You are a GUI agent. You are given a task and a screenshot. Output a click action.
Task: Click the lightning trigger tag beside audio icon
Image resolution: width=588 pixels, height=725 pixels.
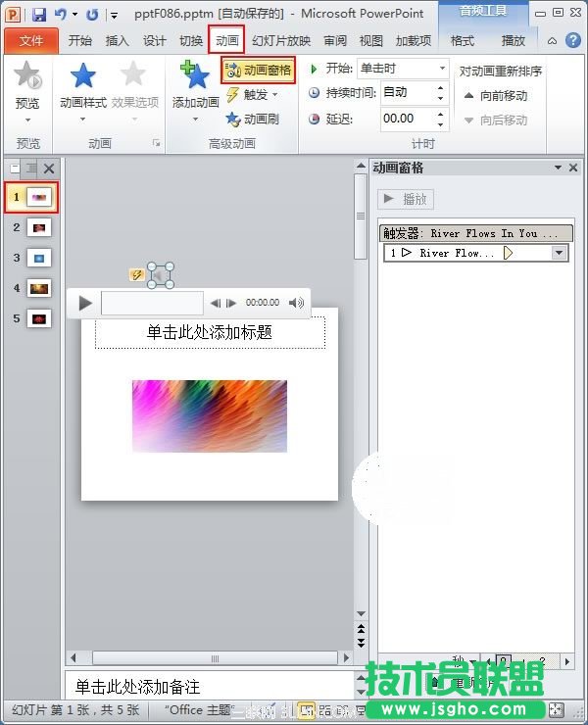136,275
